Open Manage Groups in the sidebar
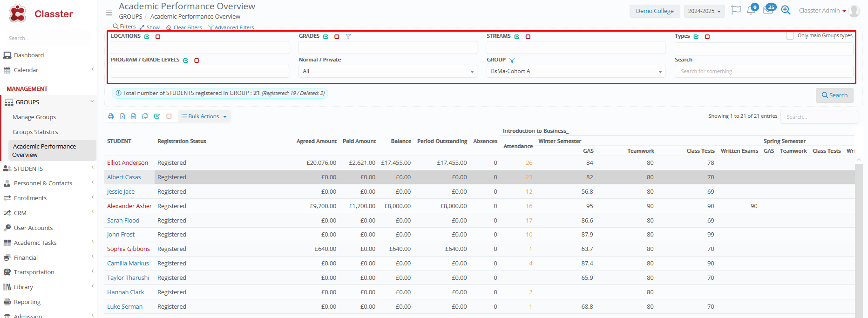This screenshot has height=318, width=868. [34, 117]
